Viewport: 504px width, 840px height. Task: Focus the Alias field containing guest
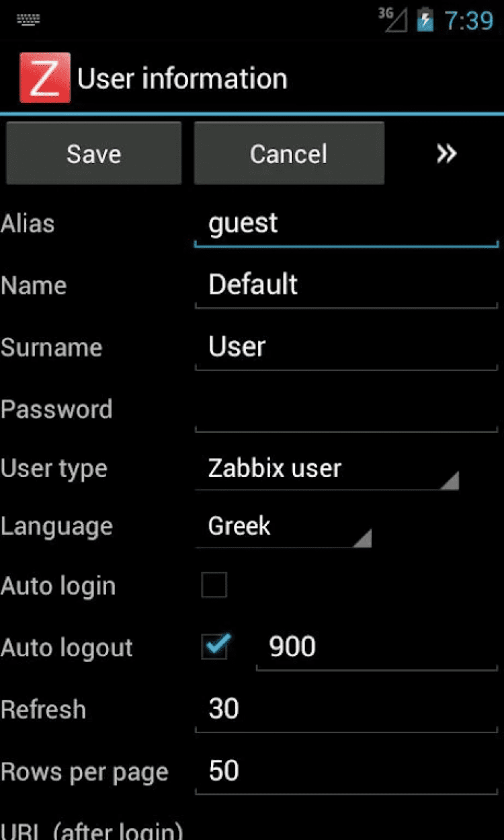tap(345, 223)
